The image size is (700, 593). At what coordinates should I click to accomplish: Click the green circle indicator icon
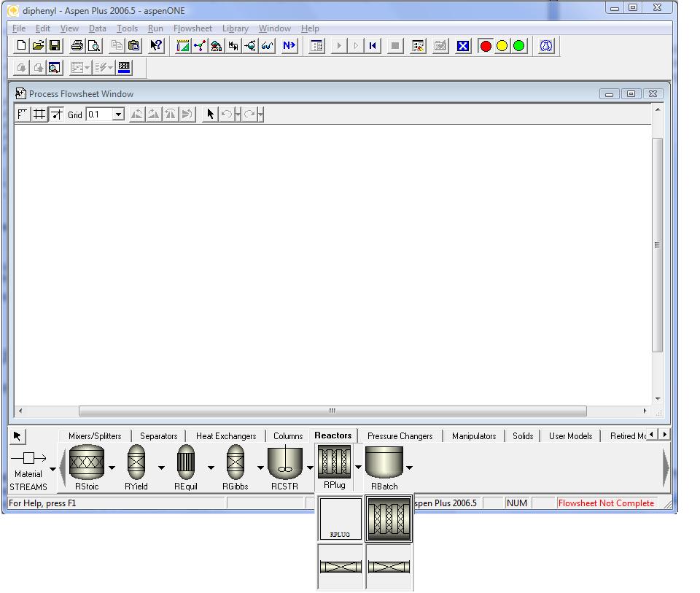coord(518,45)
